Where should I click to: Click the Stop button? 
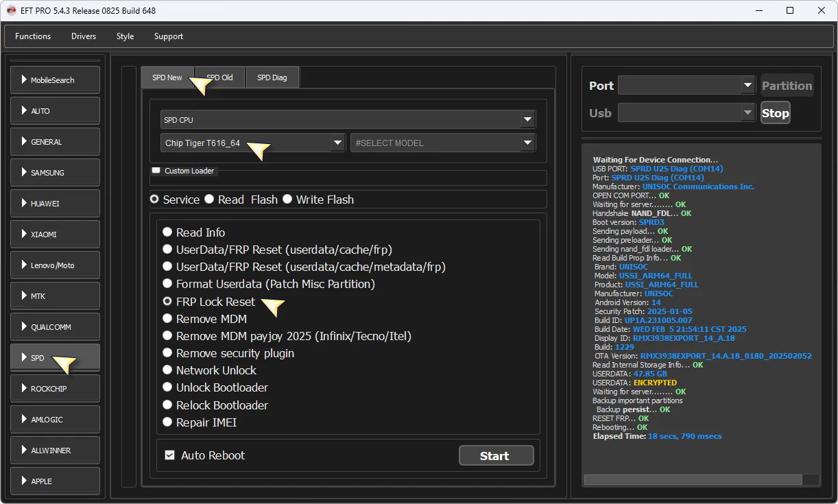(x=775, y=113)
